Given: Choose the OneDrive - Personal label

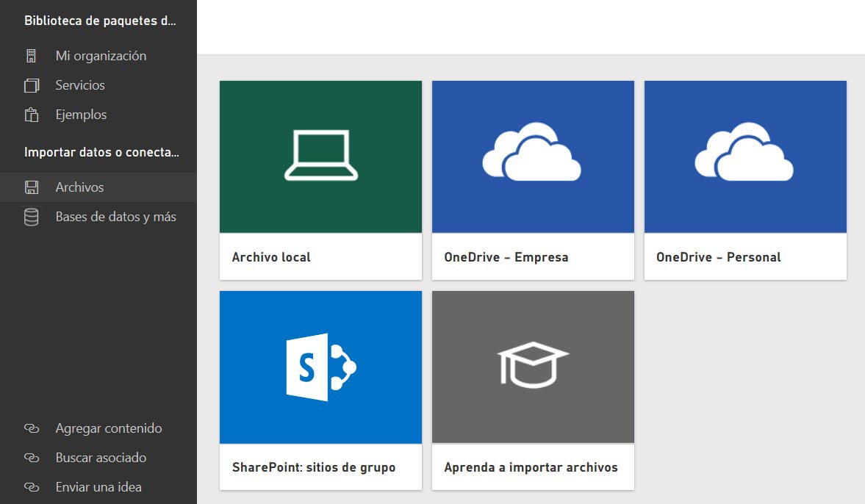Looking at the screenshot, I should tap(718, 258).
